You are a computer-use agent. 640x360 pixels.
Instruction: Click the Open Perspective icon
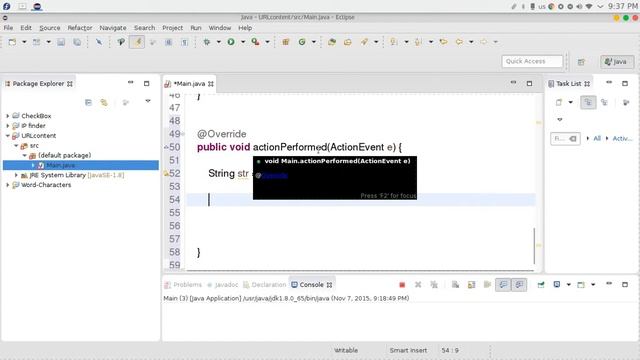pos(581,62)
